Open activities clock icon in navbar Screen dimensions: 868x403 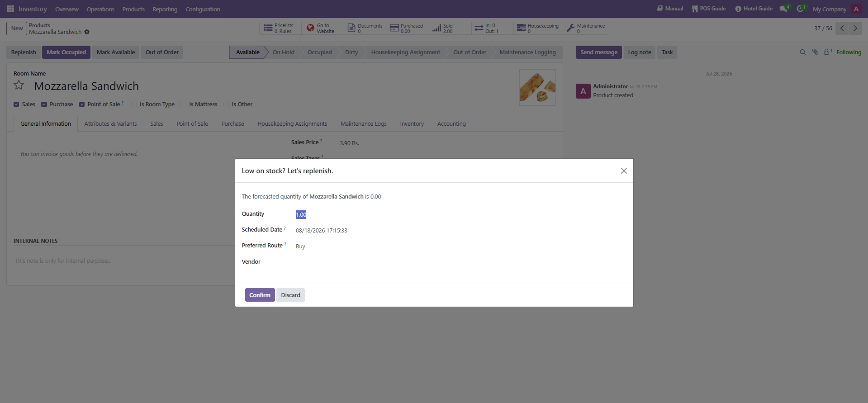click(x=801, y=9)
